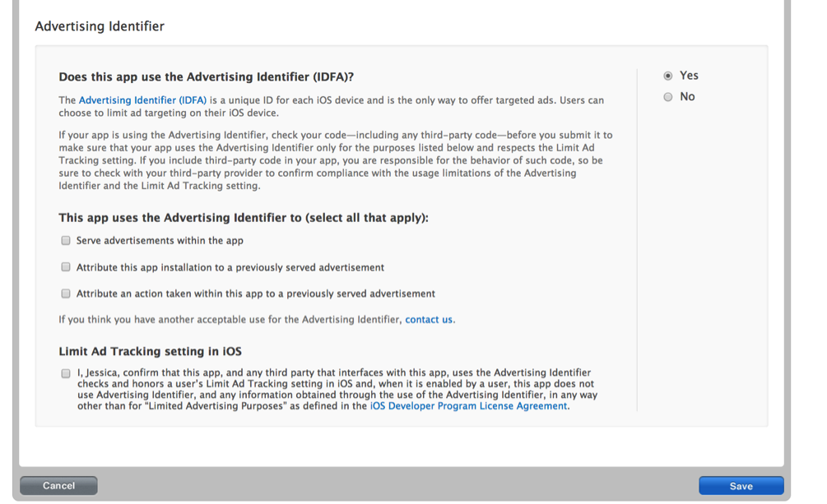
Task: Click the 'select all that apply' heading
Action: point(244,218)
